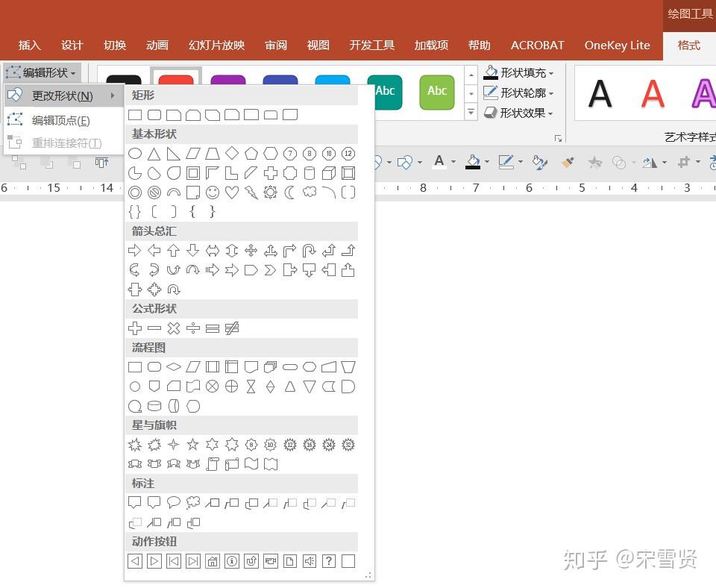Open shape styles dialog launcher
This screenshot has width=716, height=588.
(x=558, y=138)
